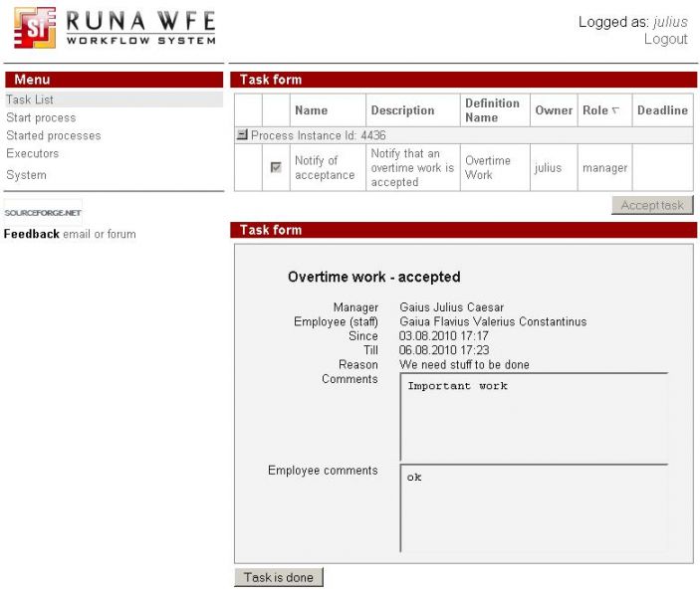Sort the table by Name column

(x=311, y=110)
